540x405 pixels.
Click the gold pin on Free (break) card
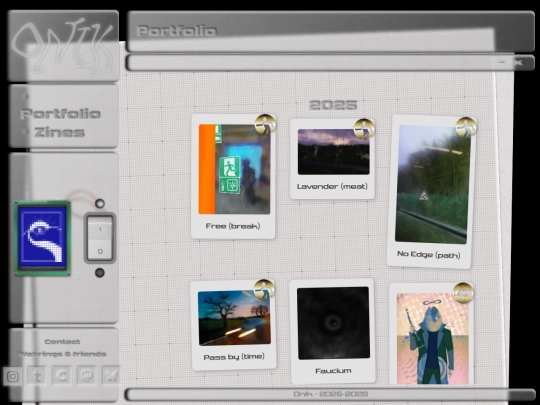pyautogui.click(x=265, y=124)
